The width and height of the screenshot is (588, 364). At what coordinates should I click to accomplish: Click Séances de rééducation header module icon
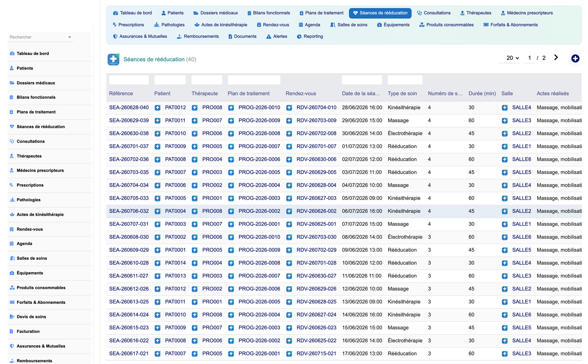coord(114,59)
